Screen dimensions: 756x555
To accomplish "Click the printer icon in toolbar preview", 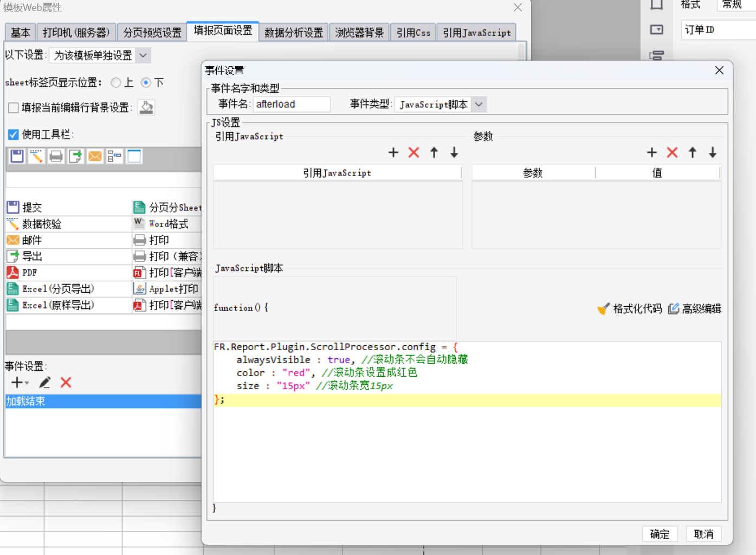I will (x=56, y=156).
